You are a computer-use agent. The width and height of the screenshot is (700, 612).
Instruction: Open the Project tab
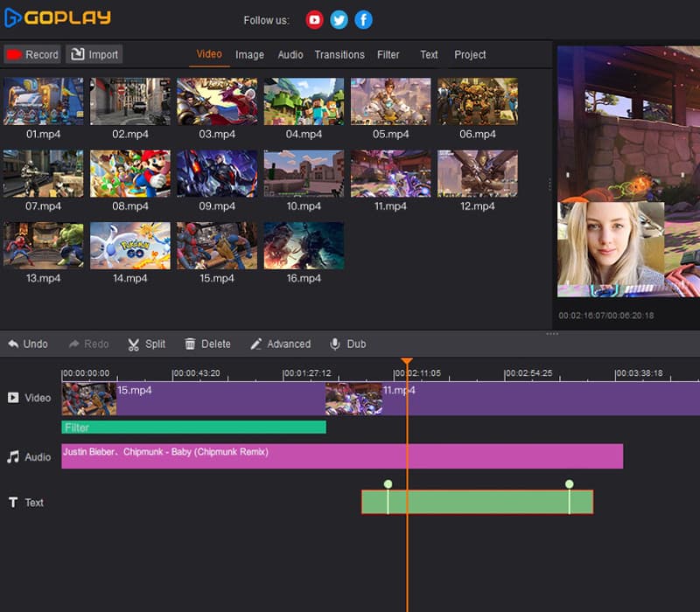[x=470, y=54]
